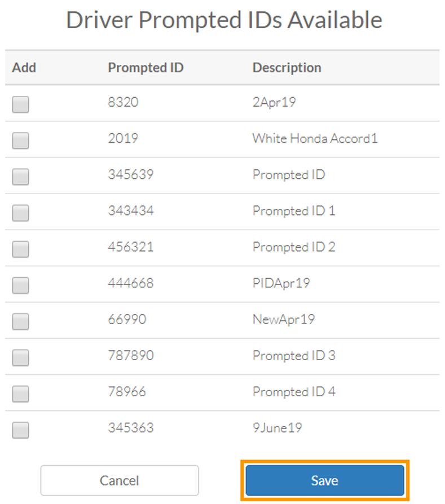The width and height of the screenshot is (445, 504).
Task: Click the Add column header
Action: (x=24, y=68)
